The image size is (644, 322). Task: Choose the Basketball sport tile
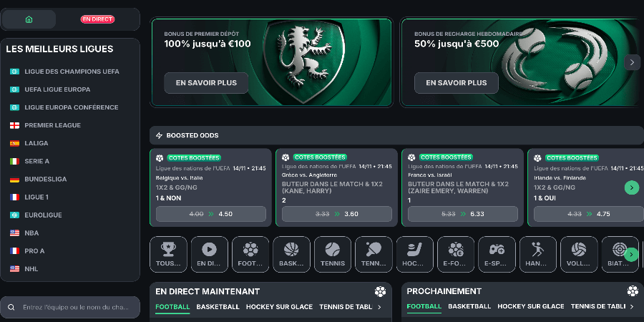pyautogui.click(x=292, y=254)
